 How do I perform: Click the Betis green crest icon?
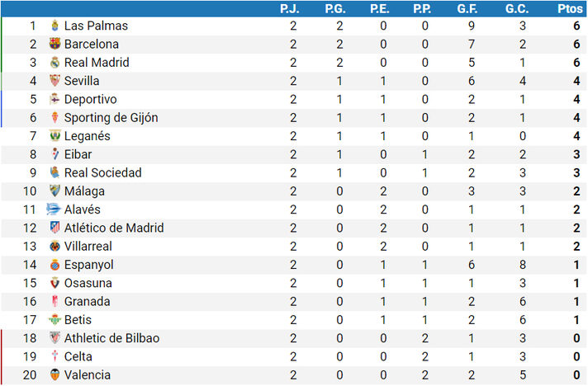pyautogui.click(x=55, y=319)
